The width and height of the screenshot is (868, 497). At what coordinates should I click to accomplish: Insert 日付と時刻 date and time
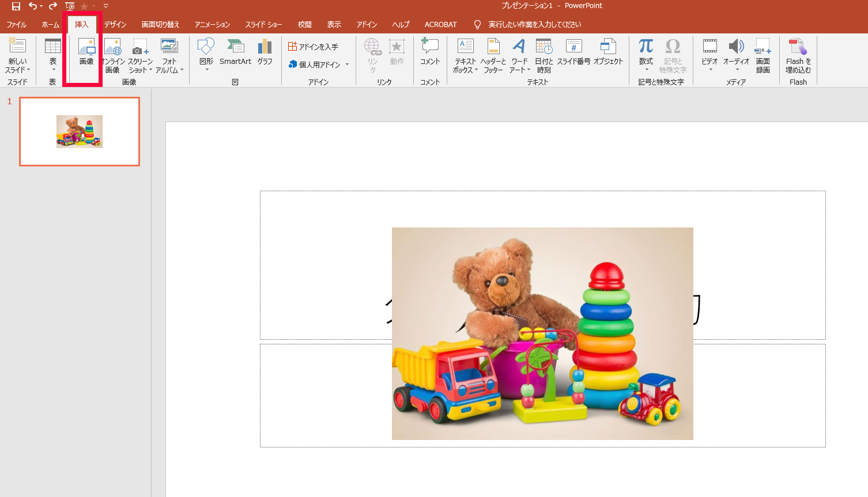tap(544, 55)
